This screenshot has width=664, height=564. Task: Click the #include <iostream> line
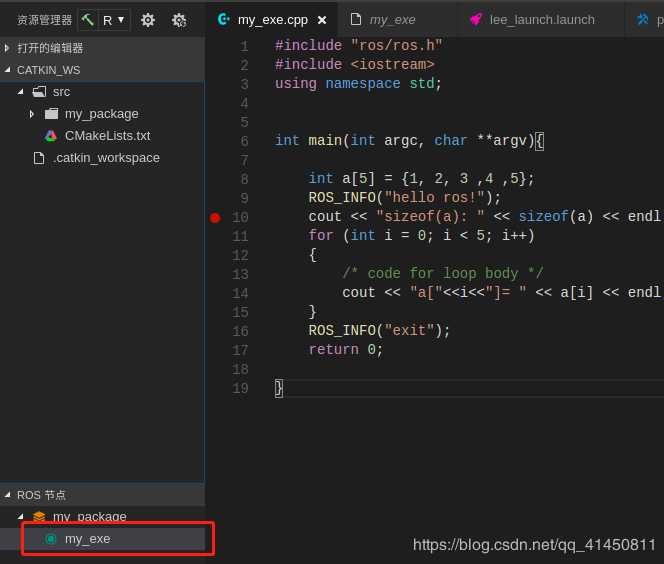pos(354,64)
